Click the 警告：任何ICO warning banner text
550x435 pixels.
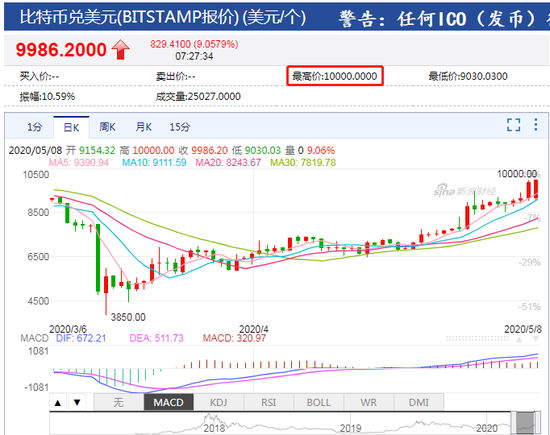(444, 19)
